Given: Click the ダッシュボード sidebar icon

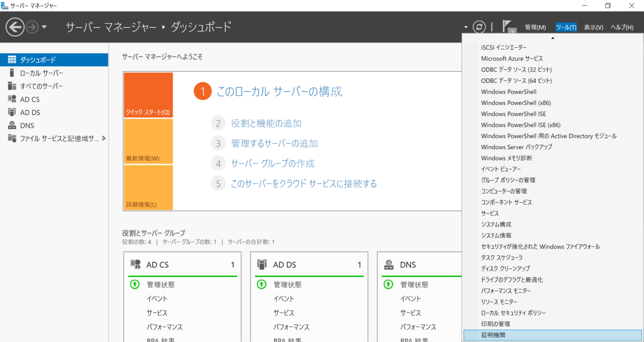Looking at the screenshot, I should (12, 60).
